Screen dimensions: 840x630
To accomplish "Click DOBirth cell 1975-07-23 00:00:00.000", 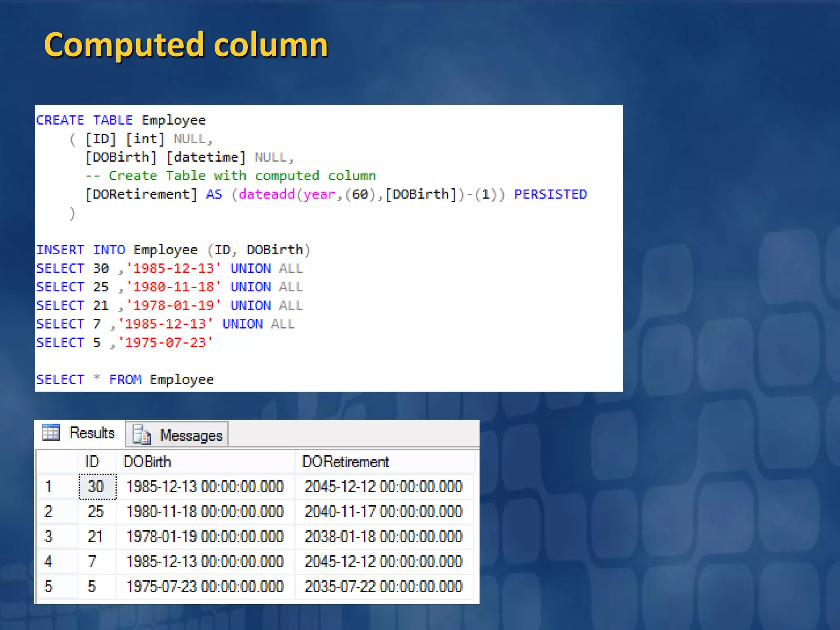I will 205,587.
